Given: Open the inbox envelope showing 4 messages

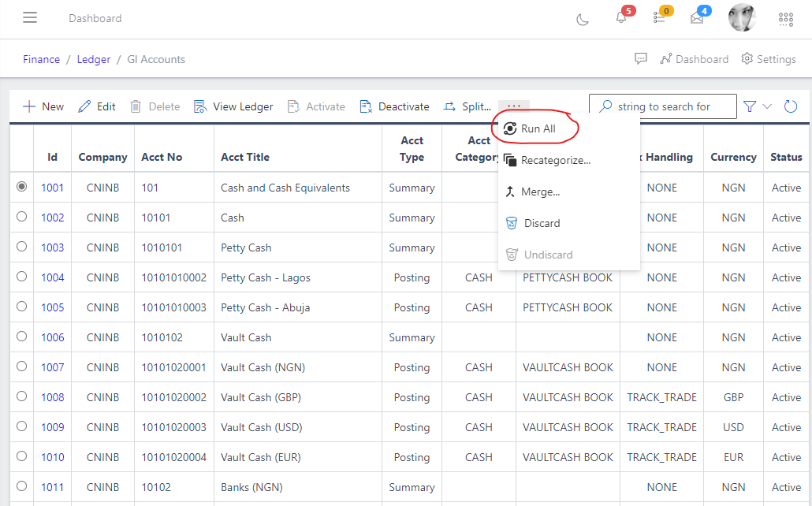Looking at the screenshot, I should (x=697, y=18).
